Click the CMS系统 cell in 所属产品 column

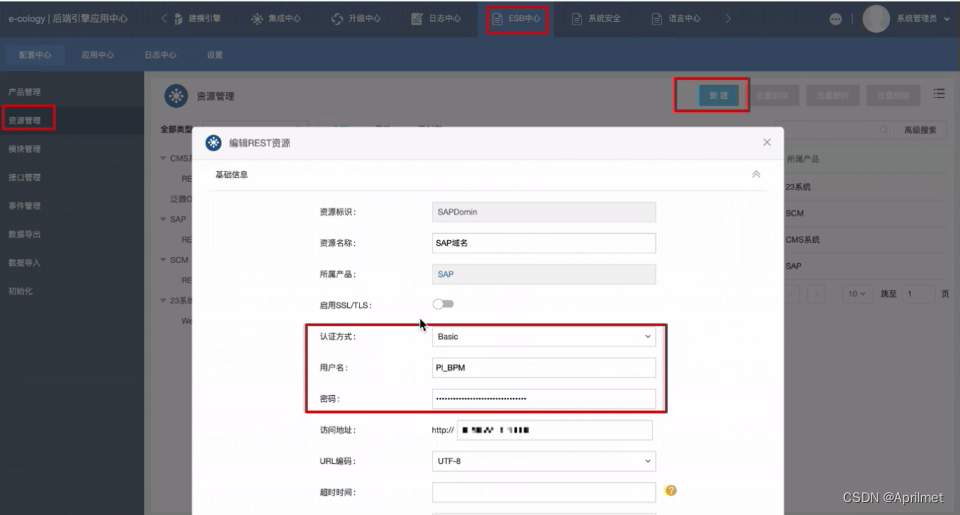coord(803,239)
